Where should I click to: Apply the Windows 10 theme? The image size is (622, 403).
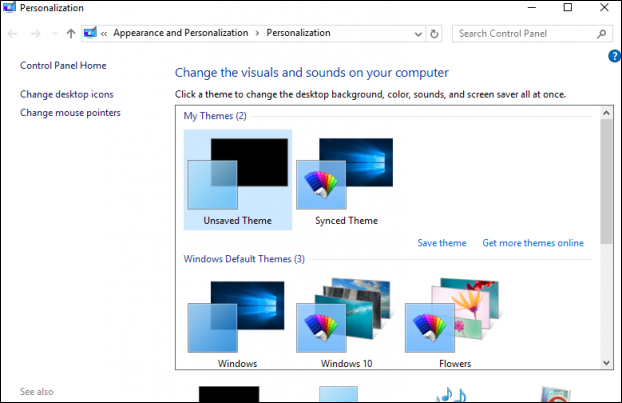346,322
